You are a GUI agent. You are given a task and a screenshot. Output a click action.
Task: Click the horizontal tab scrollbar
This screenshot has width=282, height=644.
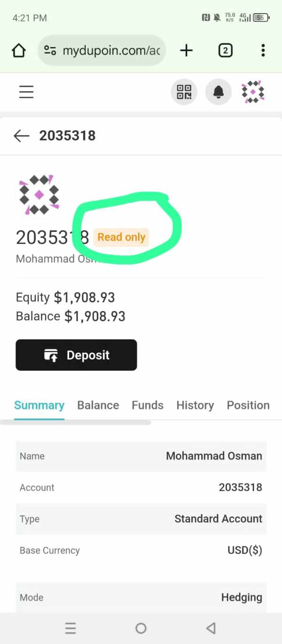pos(75,423)
